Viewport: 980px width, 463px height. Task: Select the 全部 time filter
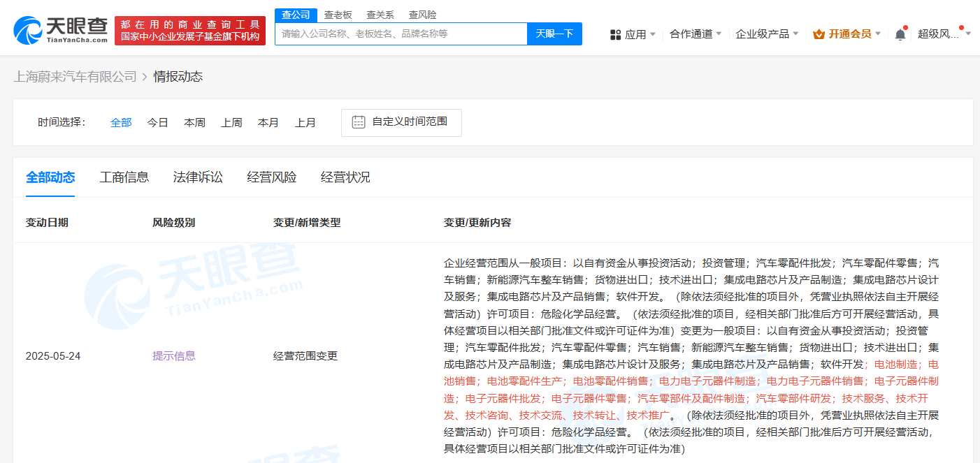point(121,123)
